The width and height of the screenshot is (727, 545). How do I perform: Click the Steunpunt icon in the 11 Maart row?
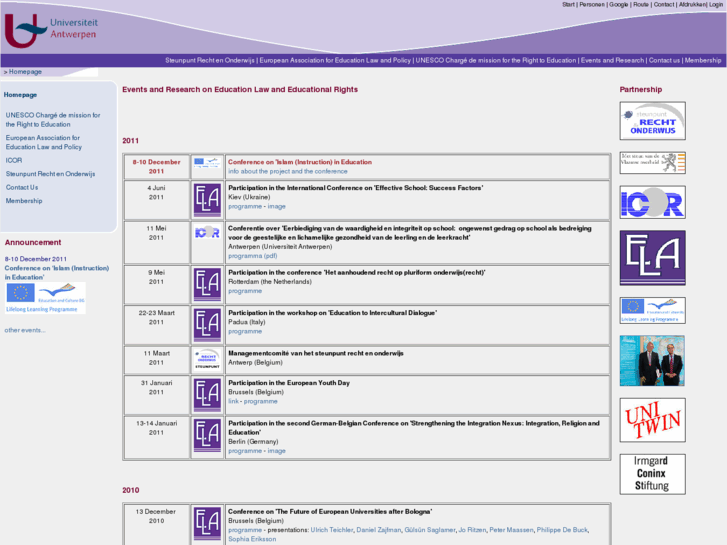(207, 359)
